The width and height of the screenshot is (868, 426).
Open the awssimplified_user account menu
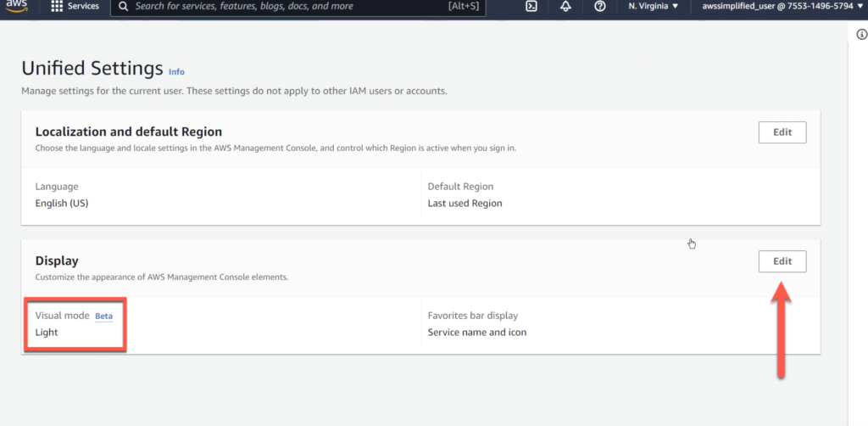776,6
